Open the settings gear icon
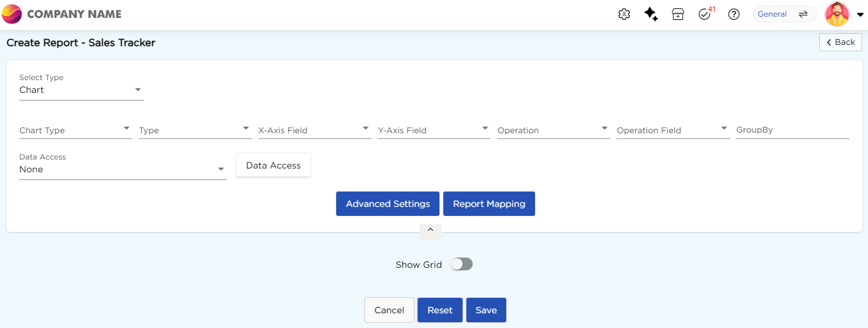This screenshot has height=328, width=868. coord(624,14)
